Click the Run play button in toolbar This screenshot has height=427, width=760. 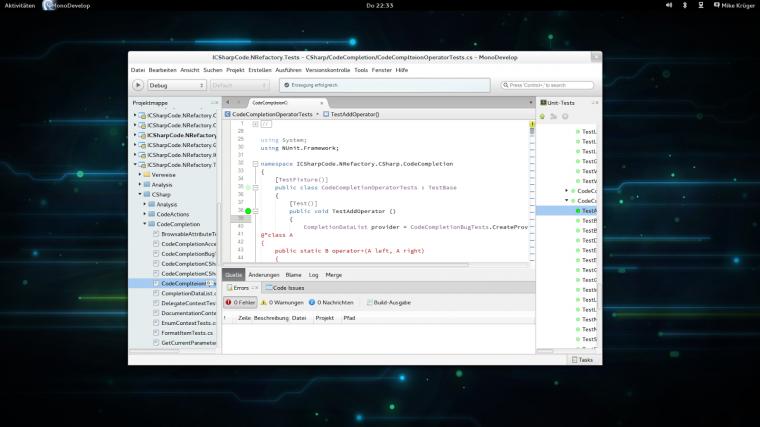click(138, 85)
